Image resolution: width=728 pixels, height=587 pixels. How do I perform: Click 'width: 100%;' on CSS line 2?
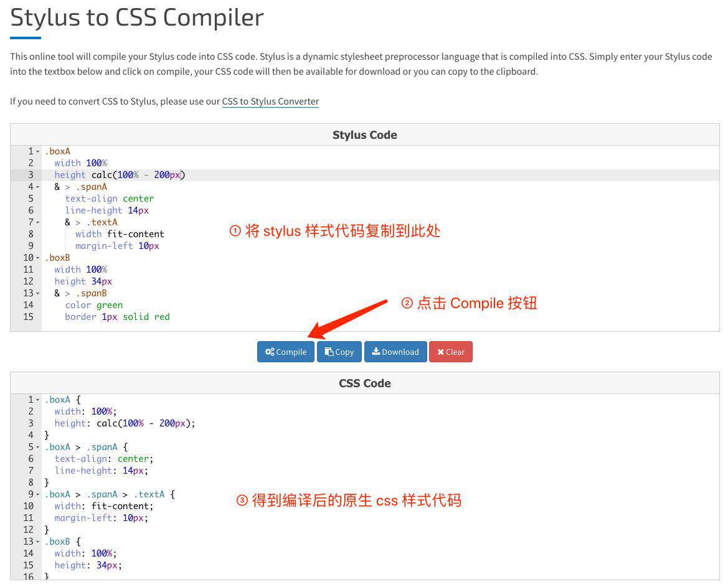pos(85,411)
